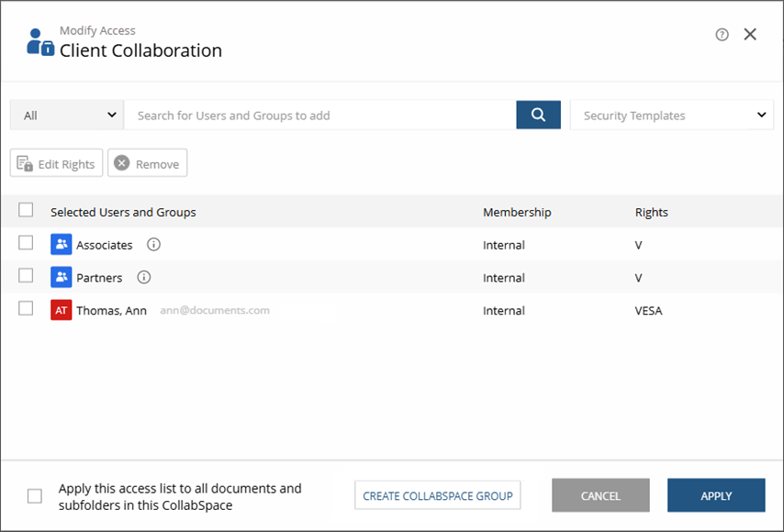Click the Create Collabspace Group button
Image resolution: width=784 pixels, height=532 pixels.
point(438,494)
